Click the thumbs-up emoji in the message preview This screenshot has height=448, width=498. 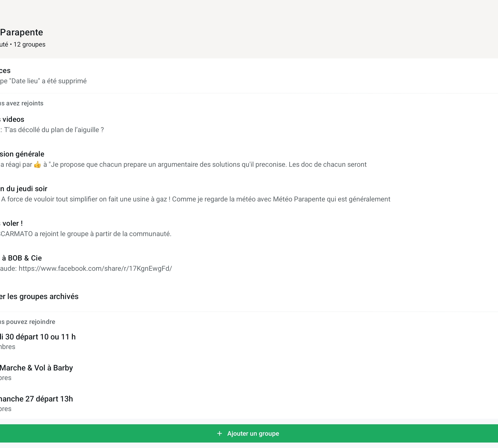(37, 165)
